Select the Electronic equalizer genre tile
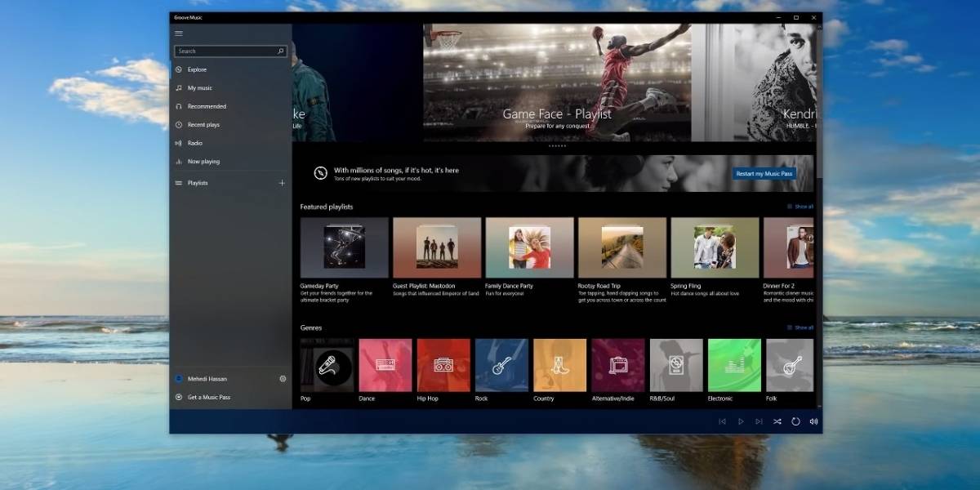The width and height of the screenshot is (980, 490). tap(734, 365)
